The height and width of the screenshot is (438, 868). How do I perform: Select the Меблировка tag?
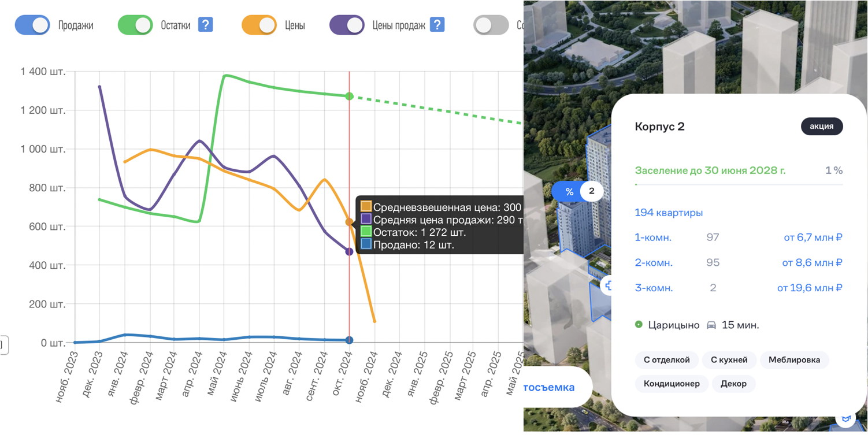794,360
